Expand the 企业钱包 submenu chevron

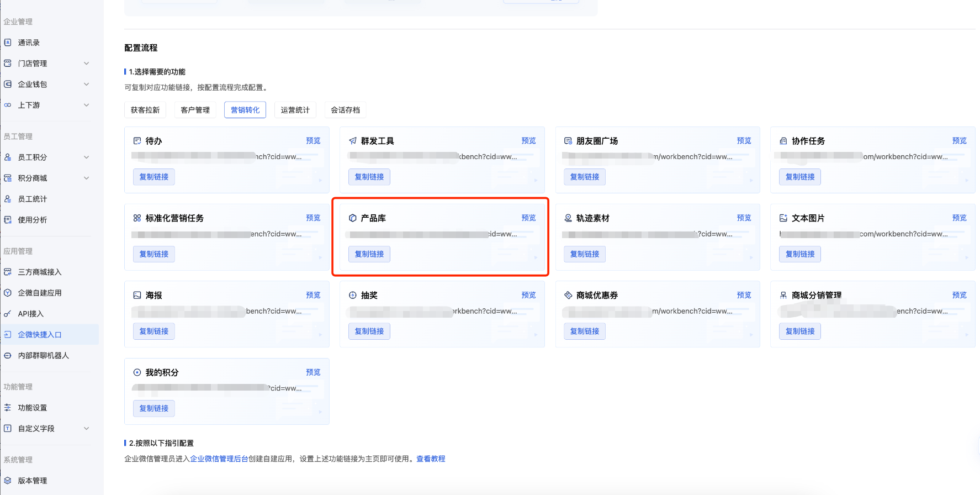coord(87,85)
